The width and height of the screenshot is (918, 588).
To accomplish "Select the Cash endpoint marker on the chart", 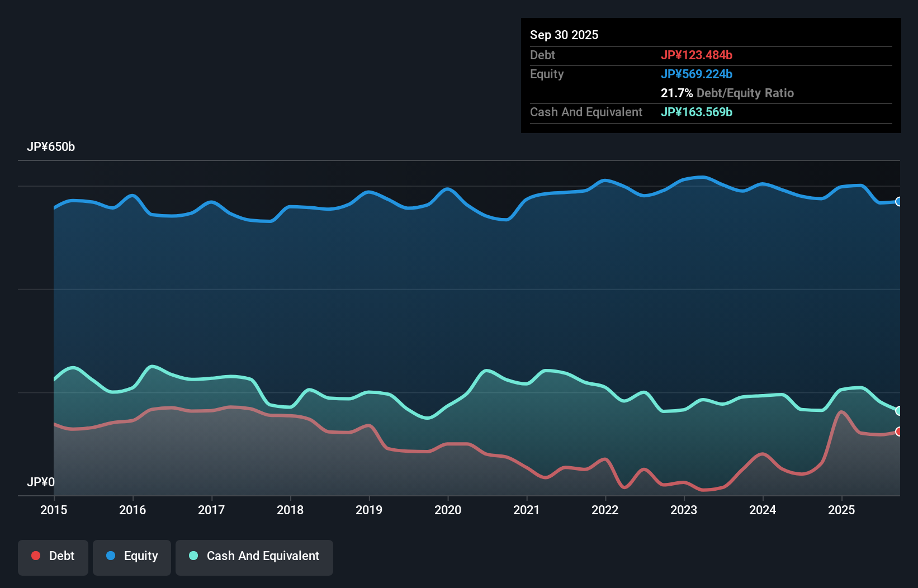I will click(899, 411).
